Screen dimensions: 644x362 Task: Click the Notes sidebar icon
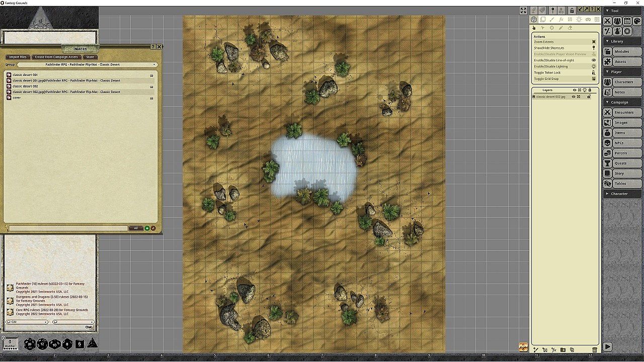[x=608, y=92]
